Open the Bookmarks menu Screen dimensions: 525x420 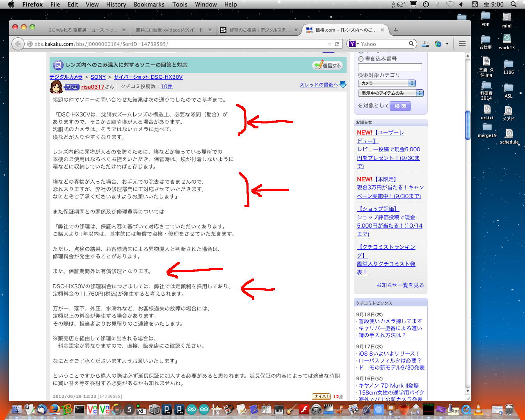[x=149, y=4]
